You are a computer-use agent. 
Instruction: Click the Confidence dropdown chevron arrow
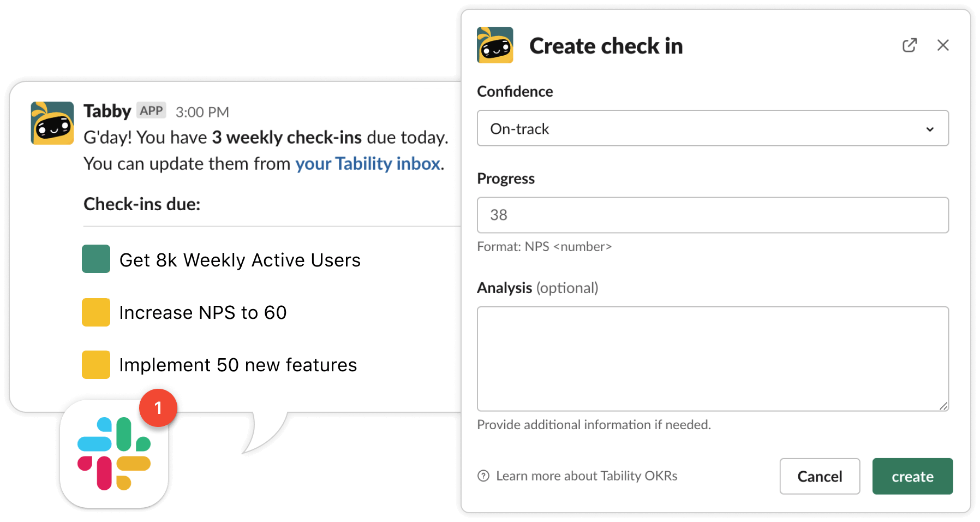(x=930, y=129)
